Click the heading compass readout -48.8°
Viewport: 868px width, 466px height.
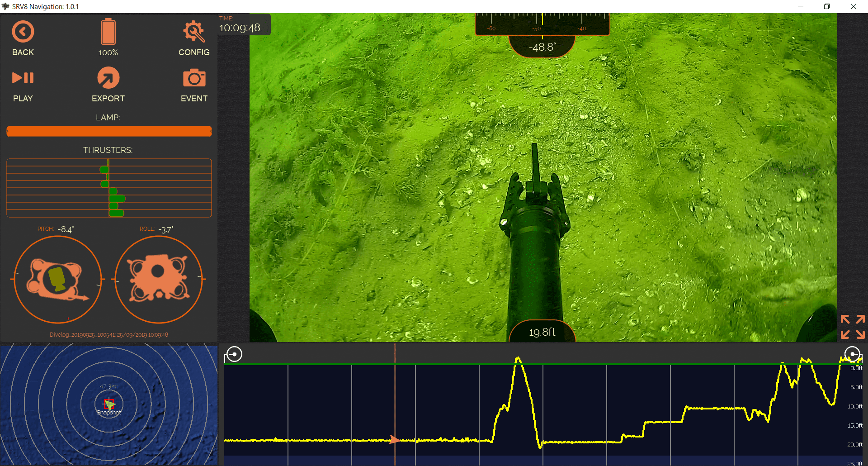coord(542,47)
